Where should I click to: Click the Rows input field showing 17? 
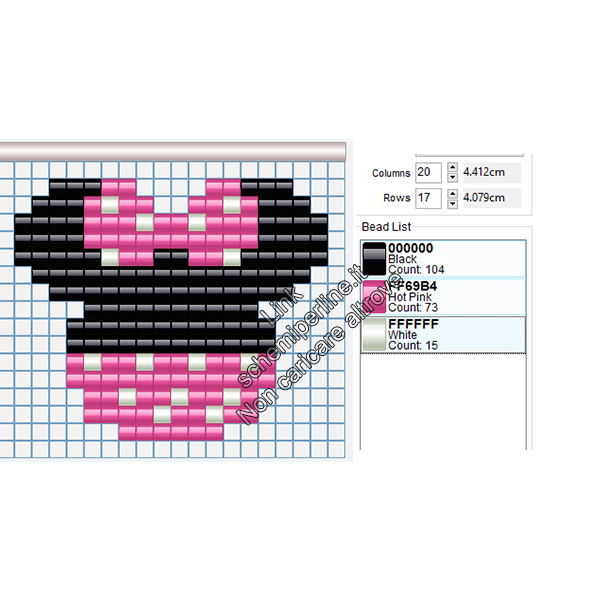click(428, 198)
